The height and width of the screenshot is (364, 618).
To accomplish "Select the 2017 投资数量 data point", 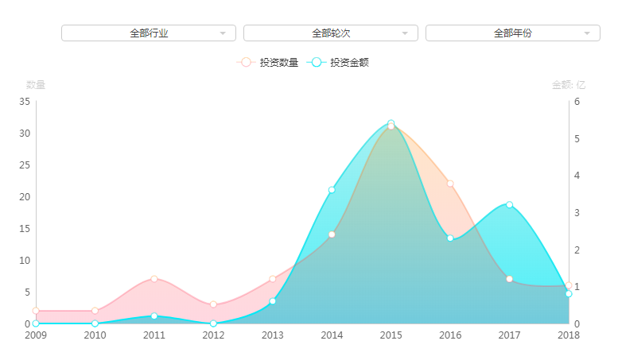I will (x=509, y=279).
